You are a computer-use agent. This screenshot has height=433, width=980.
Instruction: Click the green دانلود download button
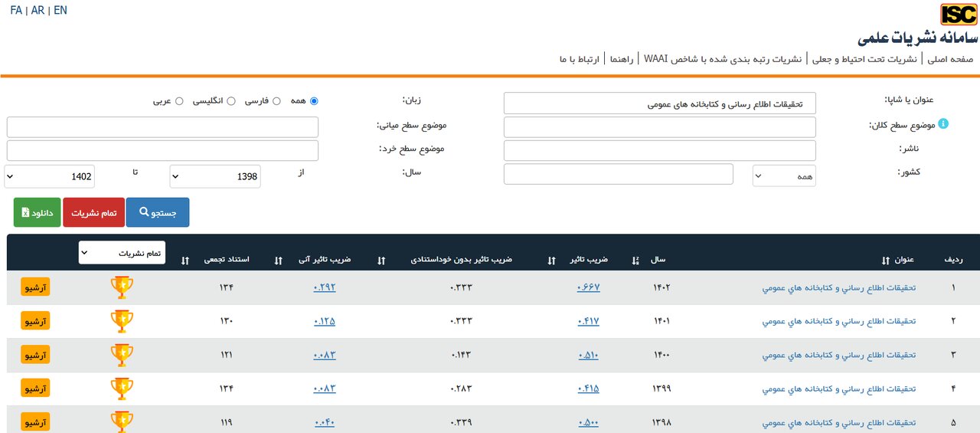click(x=37, y=212)
